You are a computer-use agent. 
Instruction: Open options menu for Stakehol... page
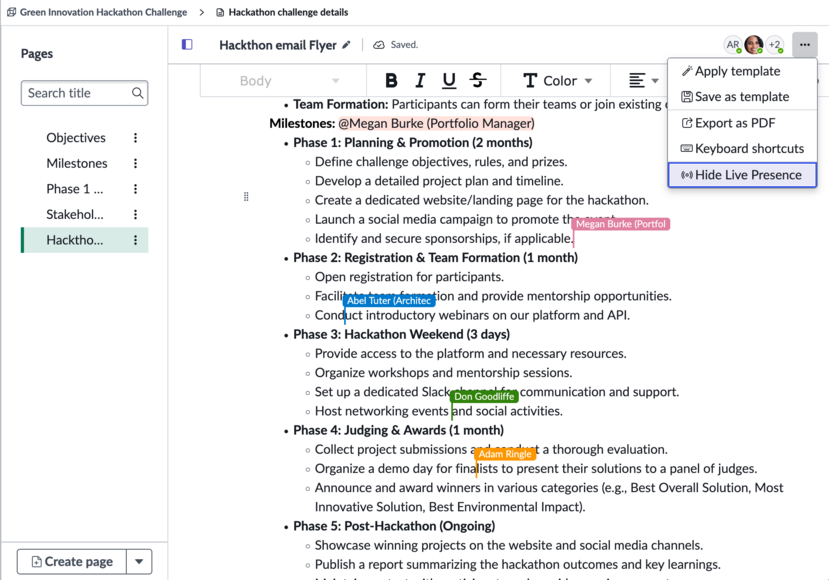[135, 215]
